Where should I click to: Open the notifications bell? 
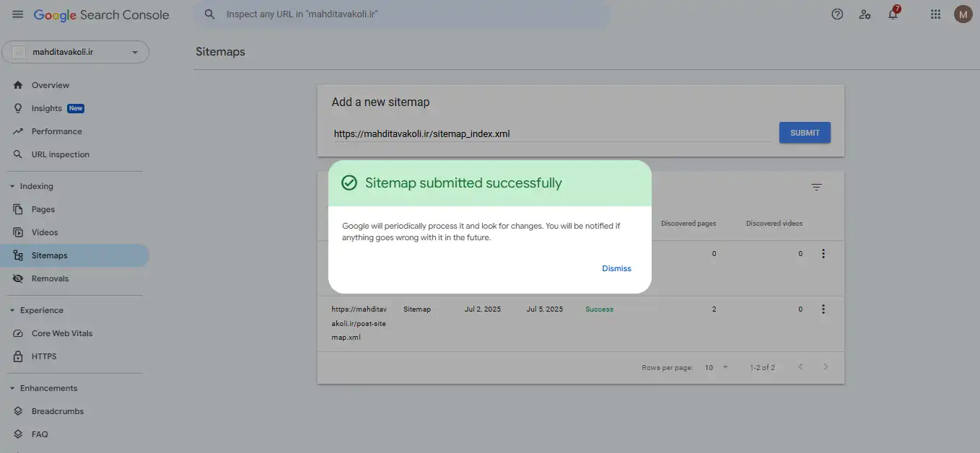click(x=893, y=14)
